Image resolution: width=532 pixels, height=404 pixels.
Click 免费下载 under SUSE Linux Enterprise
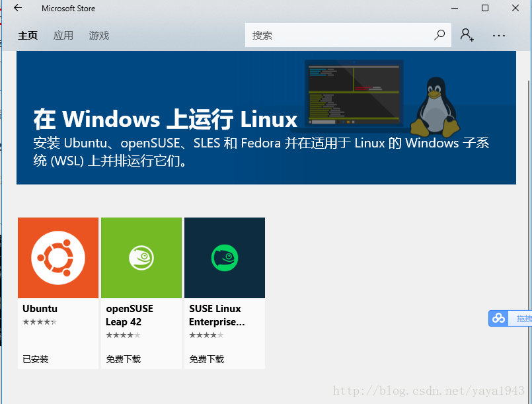pyautogui.click(x=207, y=359)
